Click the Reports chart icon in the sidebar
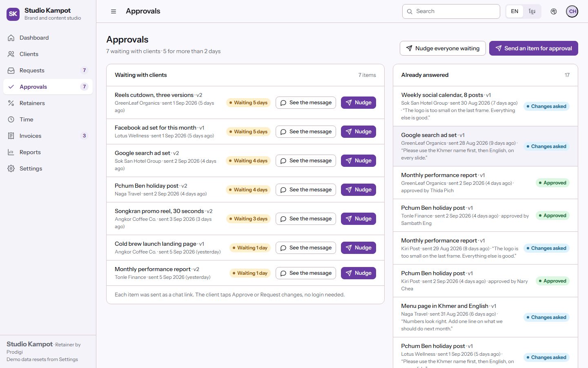Viewport: 588px width, 368px height. (11, 152)
